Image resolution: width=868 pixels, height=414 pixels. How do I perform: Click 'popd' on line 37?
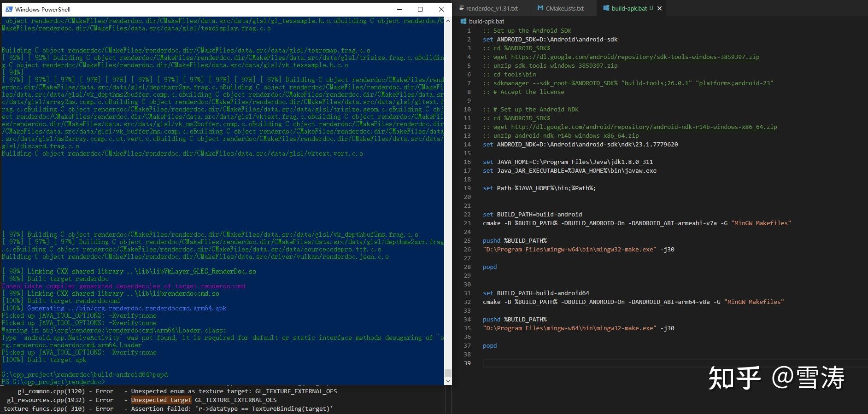490,346
